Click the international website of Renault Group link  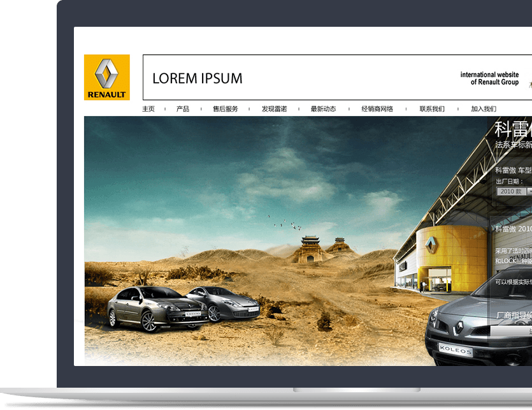pyautogui.click(x=489, y=78)
